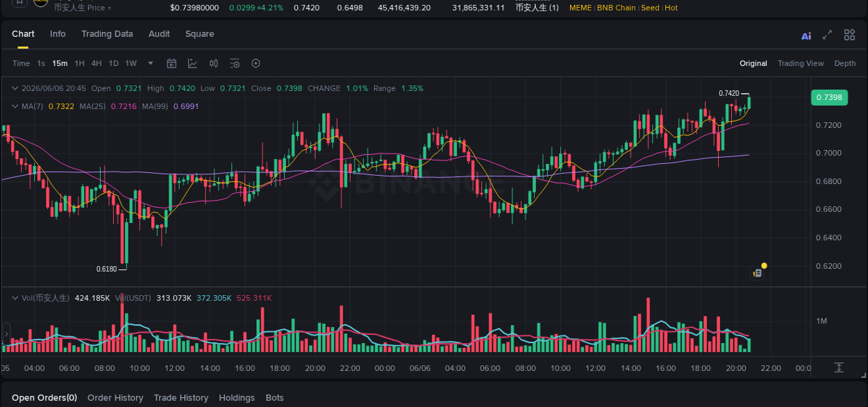868x407 pixels.
Task: Click the 0.7420 high price marker
Action: pos(728,93)
